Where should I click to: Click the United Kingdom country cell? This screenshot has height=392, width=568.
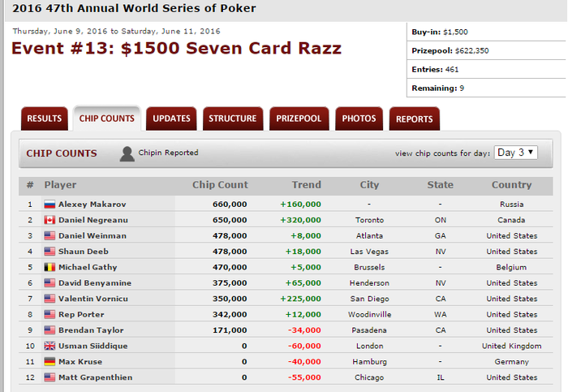tap(511, 346)
